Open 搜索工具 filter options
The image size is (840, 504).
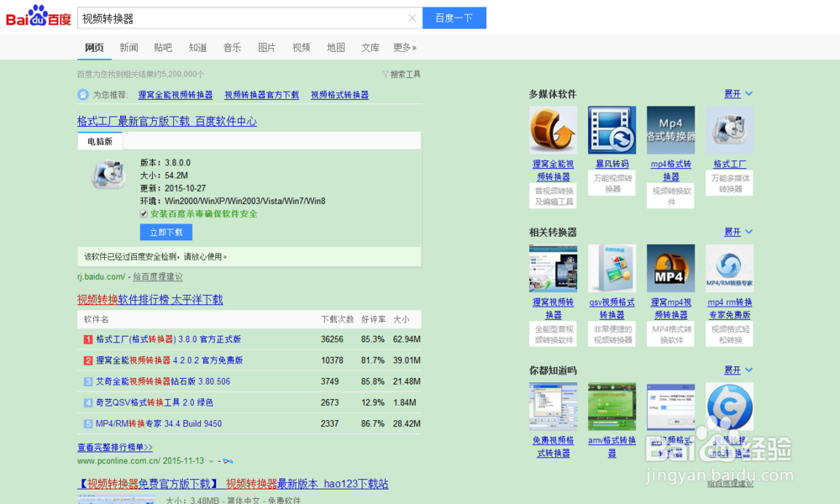click(402, 75)
